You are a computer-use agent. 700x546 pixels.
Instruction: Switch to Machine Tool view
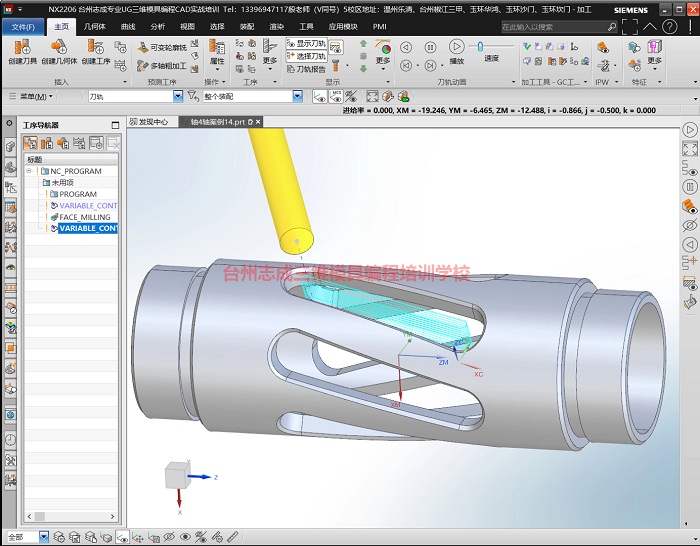(x=47, y=143)
